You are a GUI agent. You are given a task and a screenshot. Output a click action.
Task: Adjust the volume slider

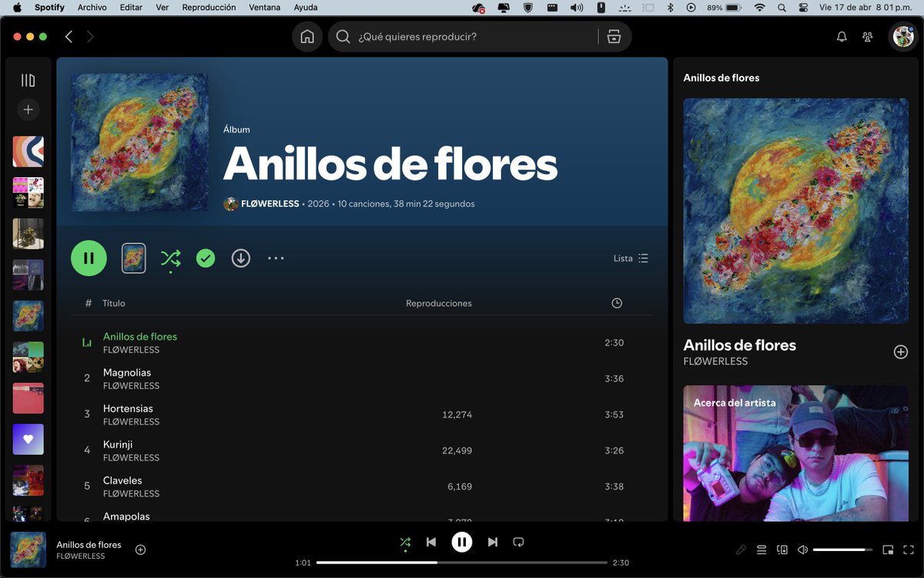click(842, 549)
